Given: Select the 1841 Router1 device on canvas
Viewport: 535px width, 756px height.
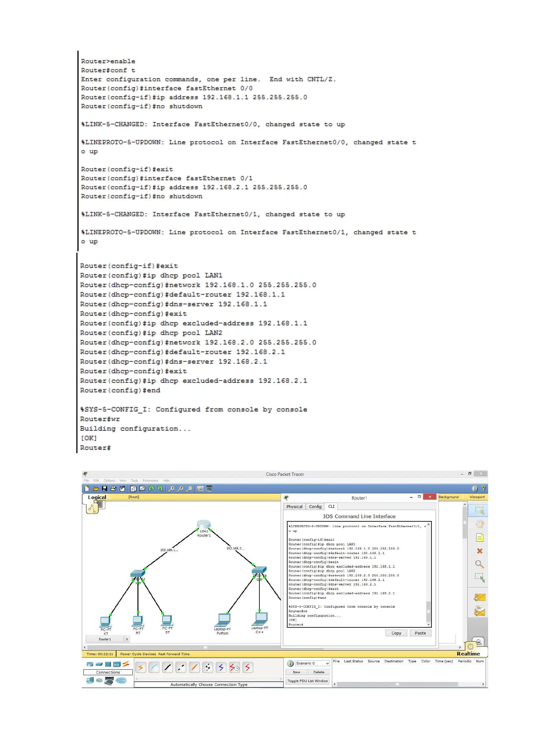Looking at the screenshot, I should (x=203, y=525).
